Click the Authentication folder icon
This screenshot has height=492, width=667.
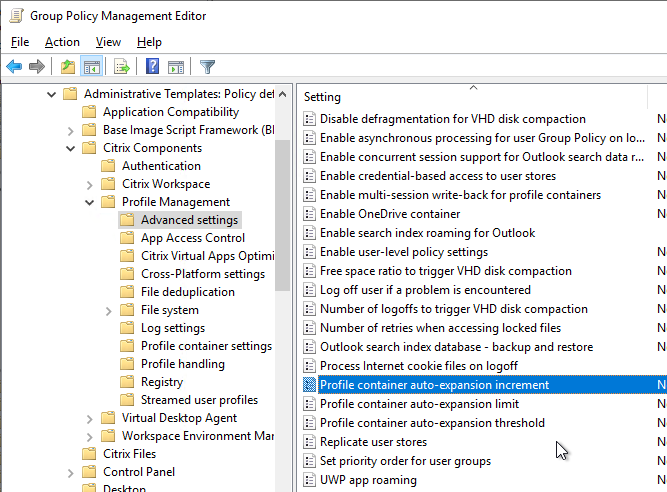tap(108, 166)
